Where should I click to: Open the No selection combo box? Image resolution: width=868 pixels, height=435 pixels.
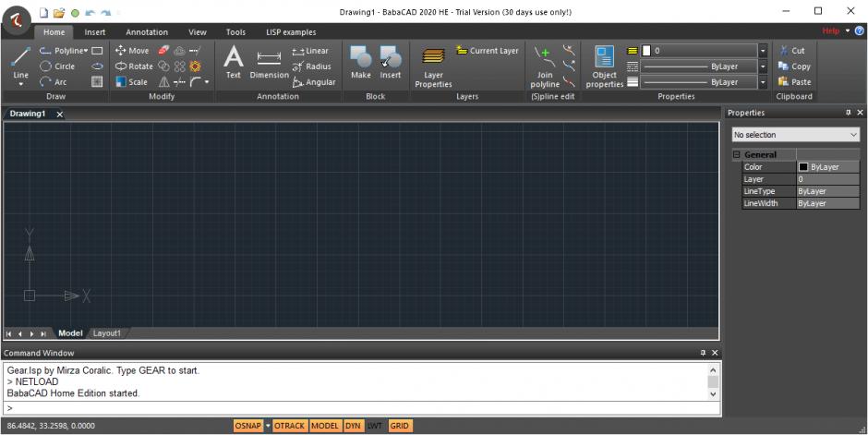click(x=795, y=135)
